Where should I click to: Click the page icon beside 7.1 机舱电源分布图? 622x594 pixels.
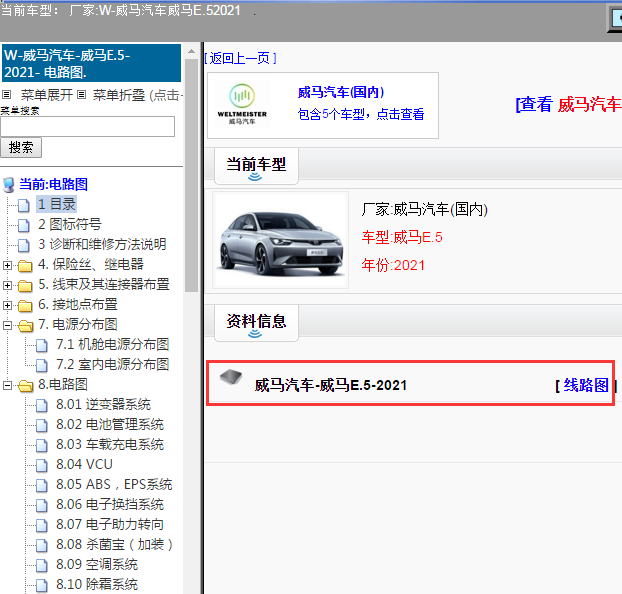(x=42, y=345)
